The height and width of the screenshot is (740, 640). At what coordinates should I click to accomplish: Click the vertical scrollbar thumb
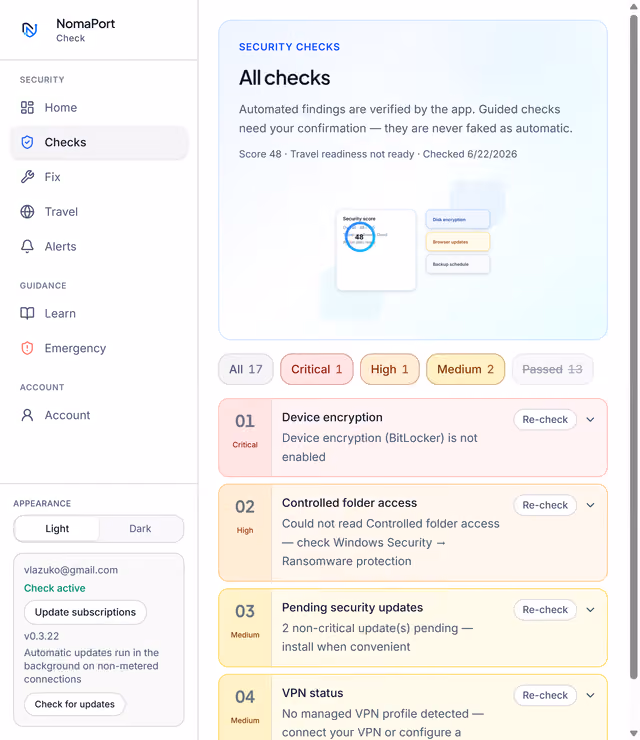tap(634, 347)
